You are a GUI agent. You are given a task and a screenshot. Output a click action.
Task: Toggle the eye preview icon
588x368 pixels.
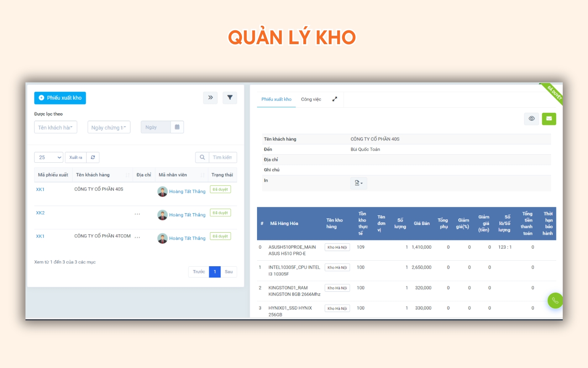pos(531,119)
